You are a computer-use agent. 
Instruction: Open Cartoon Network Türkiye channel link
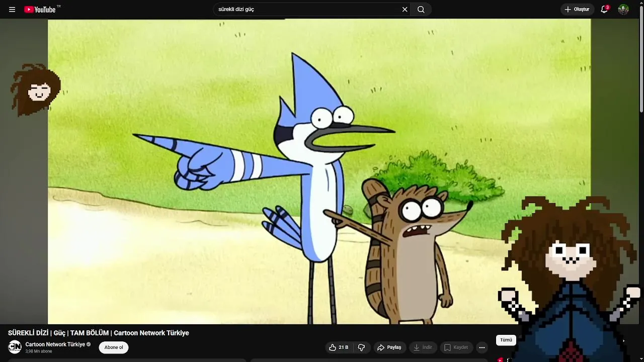point(55,344)
